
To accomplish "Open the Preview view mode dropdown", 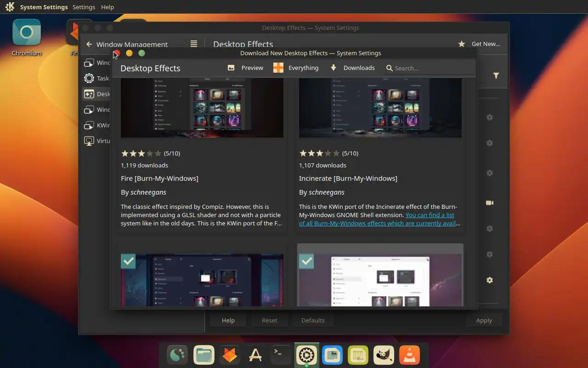I will [x=246, y=68].
